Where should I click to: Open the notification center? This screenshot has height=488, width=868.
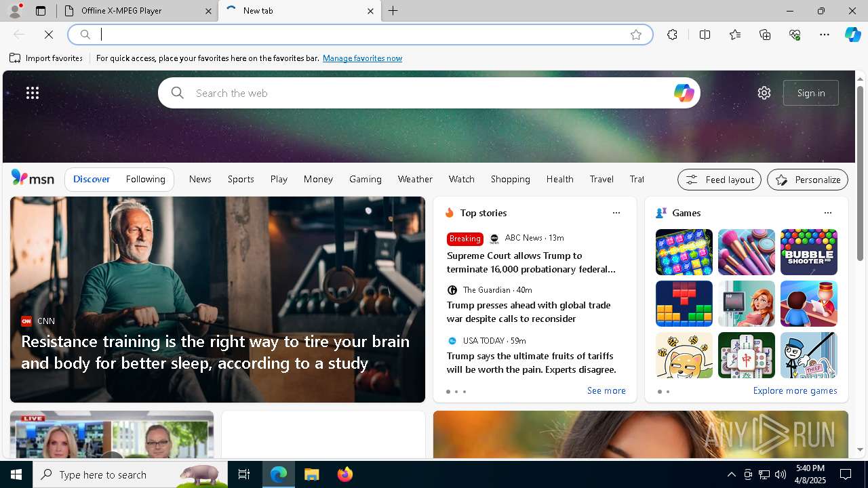846,474
